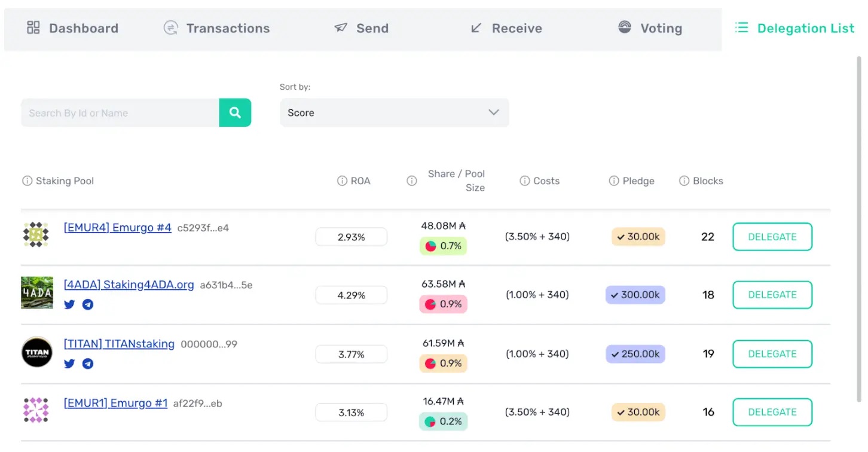Screen dimensions: 868x452
Task: Click the Voting hand icon
Action: [x=624, y=28]
